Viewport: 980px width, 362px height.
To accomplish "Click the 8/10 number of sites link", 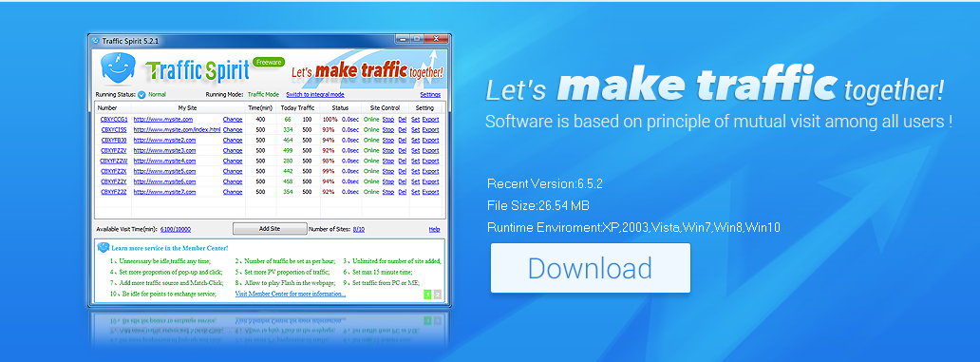I will [359, 229].
